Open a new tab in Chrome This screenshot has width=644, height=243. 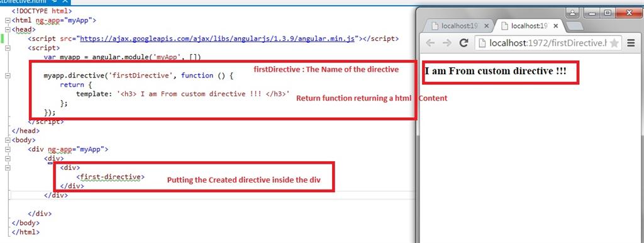575,26
